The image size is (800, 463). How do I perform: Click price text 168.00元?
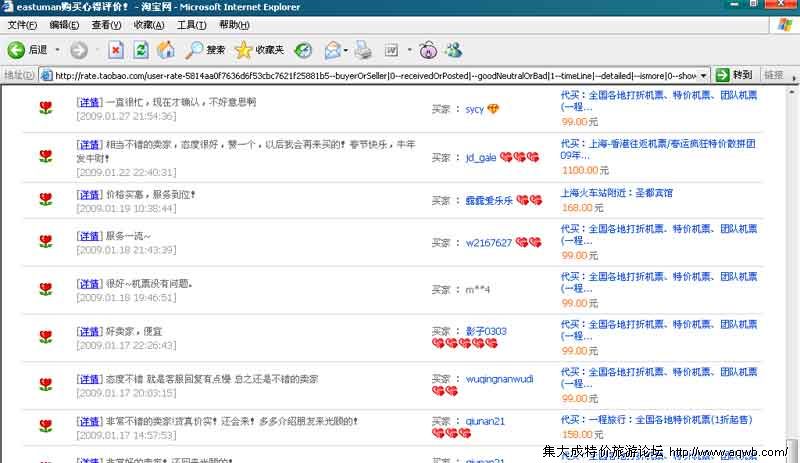click(x=582, y=208)
